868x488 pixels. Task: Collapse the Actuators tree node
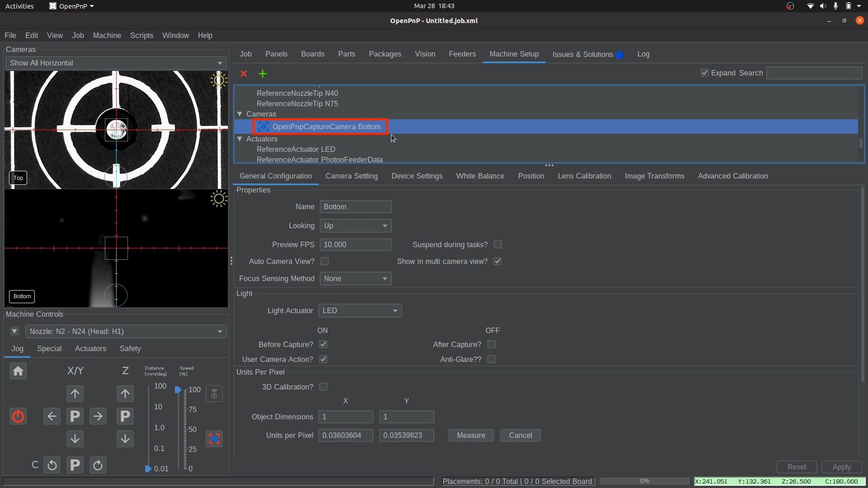240,139
